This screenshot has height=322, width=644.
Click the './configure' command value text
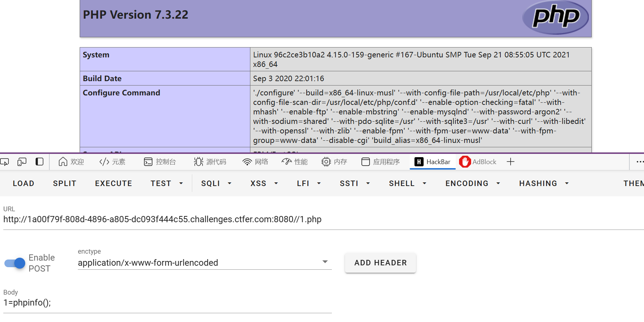click(x=420, y=117)
